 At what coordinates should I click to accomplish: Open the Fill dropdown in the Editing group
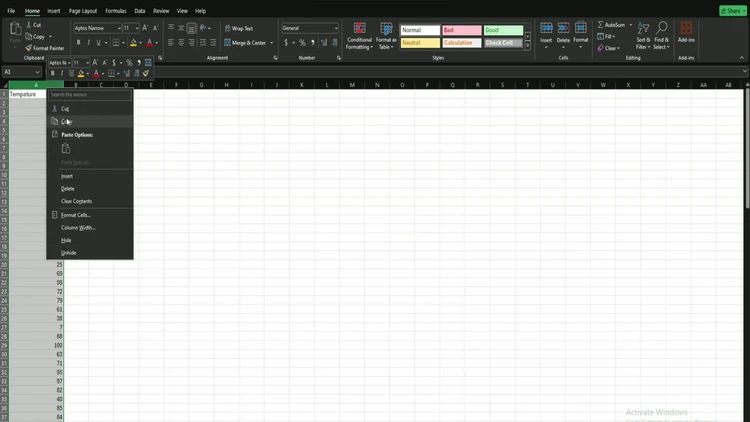[x=606, y=36]
